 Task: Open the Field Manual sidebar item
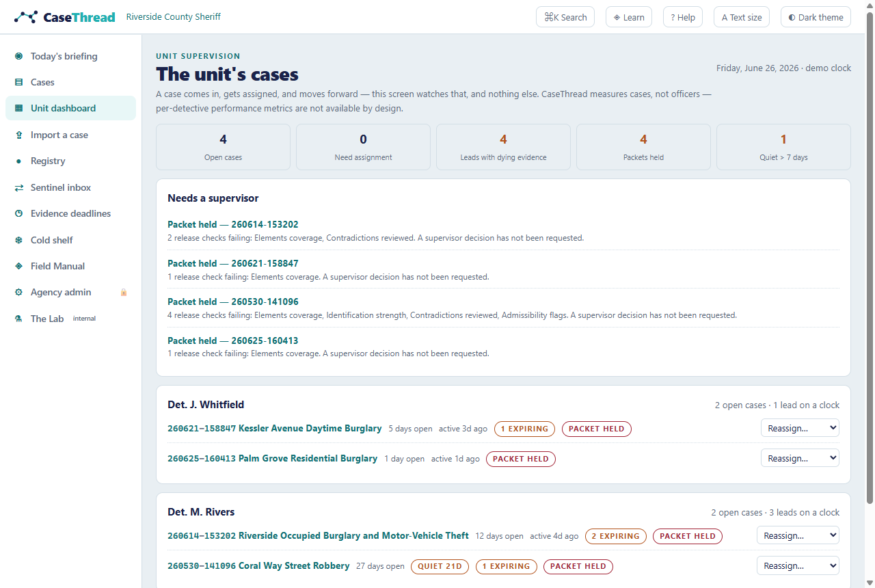70,266
